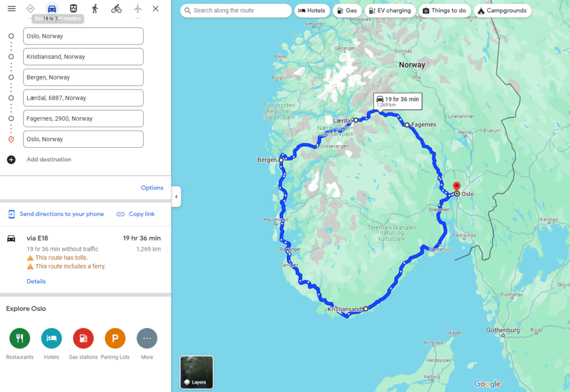Screen dimensions: 570x392
Task: Click the Explore Oslo heading
Action: click(x=26, y=309)
